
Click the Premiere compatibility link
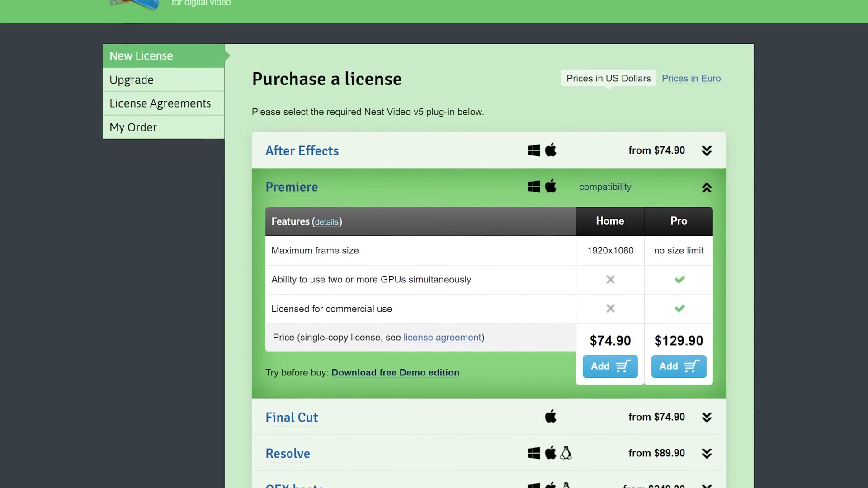[605, 187]
